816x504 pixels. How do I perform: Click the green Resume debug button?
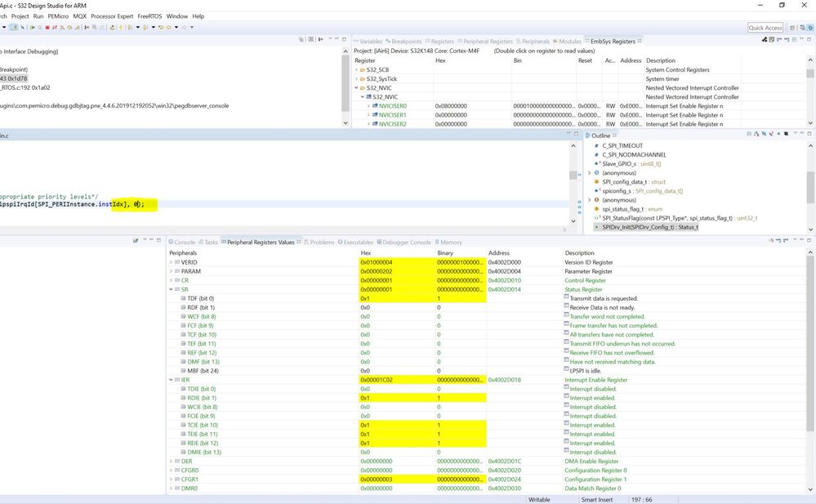tap(33, 27)
